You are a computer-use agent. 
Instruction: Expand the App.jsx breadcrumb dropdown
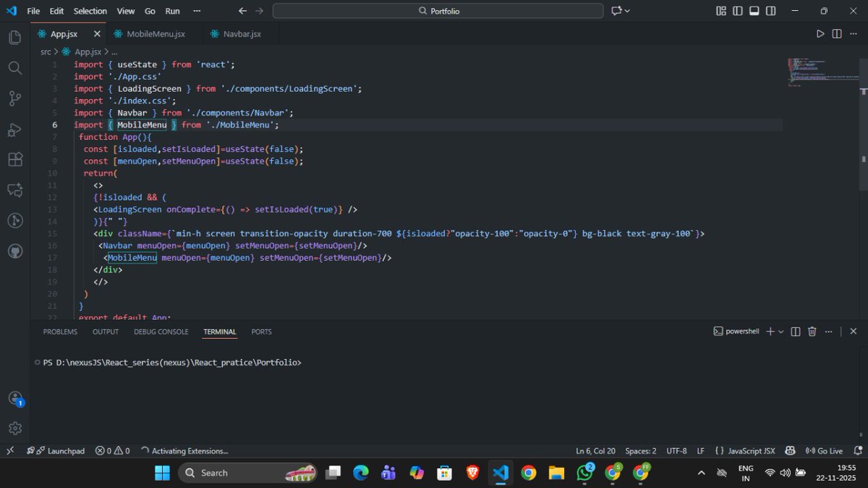[x=87, y=51]
